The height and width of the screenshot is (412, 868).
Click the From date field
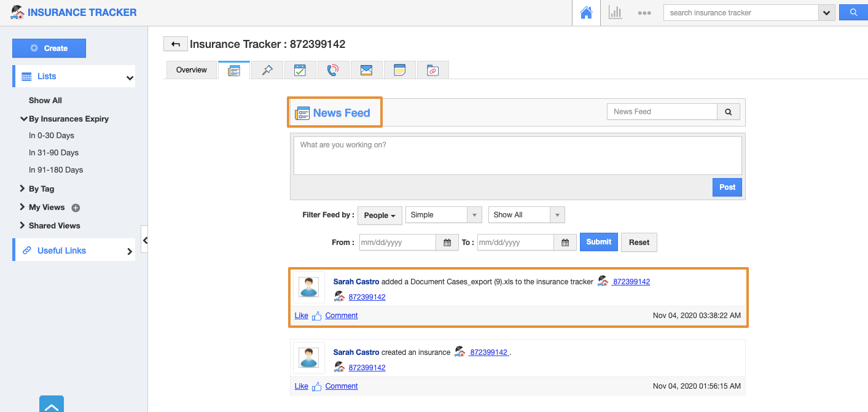(397, 243)
